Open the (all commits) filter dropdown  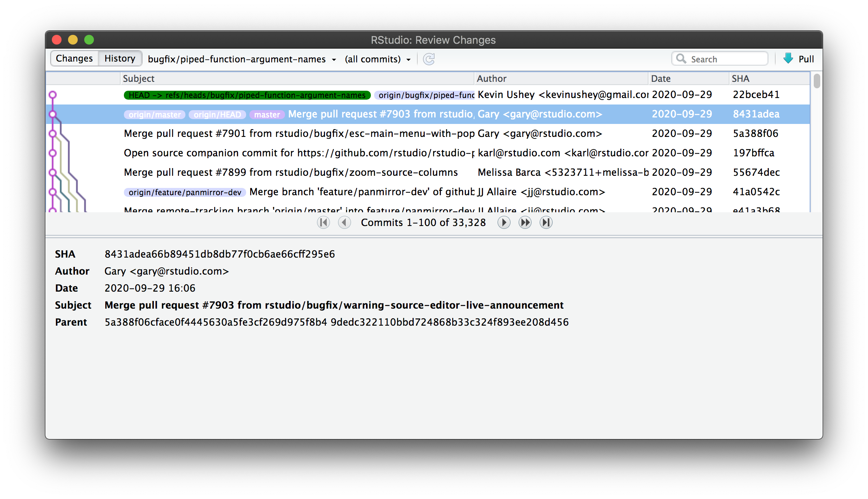click(x=378, y=59)
